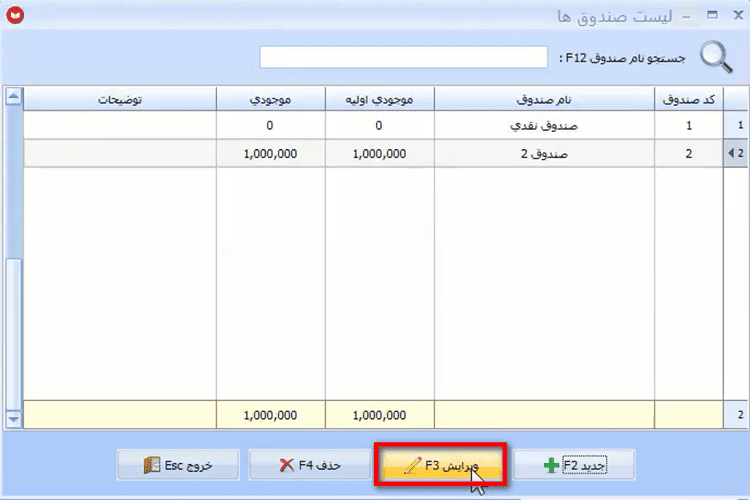Sort by the موجودي column header
750x500 pixels.
tap(270, 99)
